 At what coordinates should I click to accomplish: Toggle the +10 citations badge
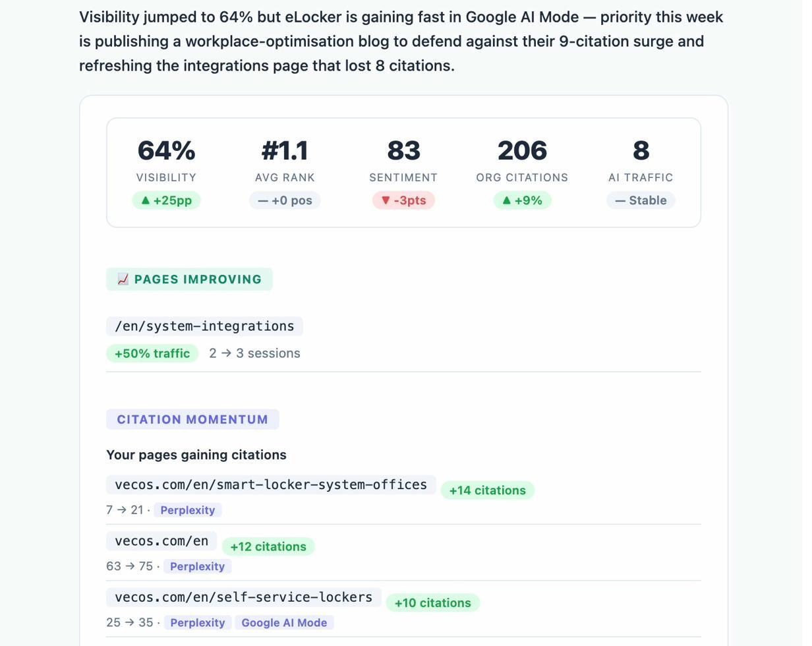tap(433, 602)
